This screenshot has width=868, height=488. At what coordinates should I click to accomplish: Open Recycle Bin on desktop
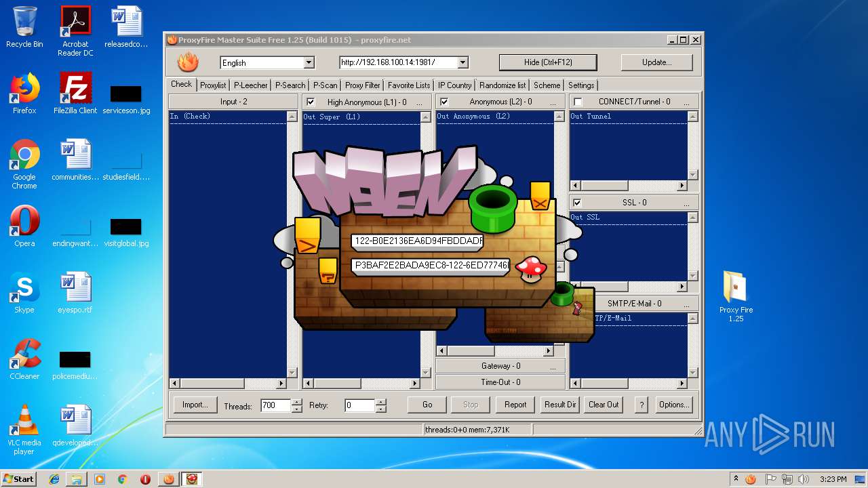pos(24,27)
